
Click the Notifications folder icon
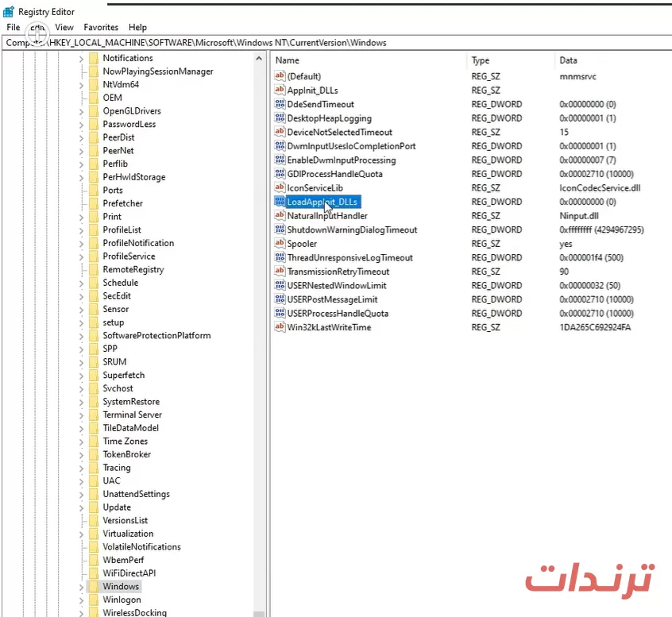coord(94,58)
